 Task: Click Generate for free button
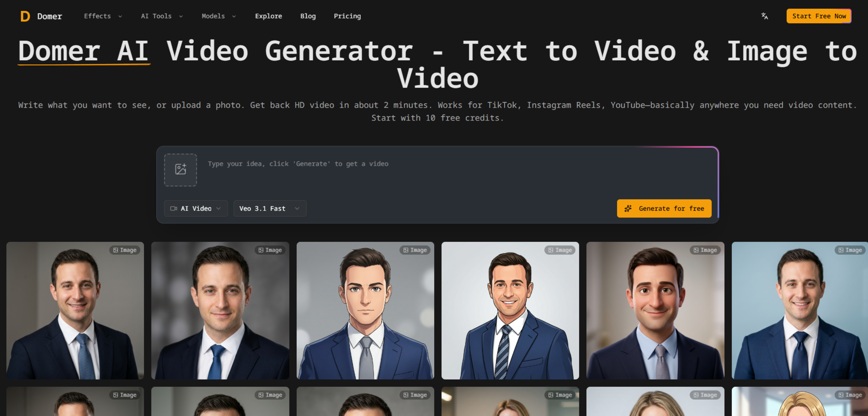pyautogui.click(x=664, y=209)
